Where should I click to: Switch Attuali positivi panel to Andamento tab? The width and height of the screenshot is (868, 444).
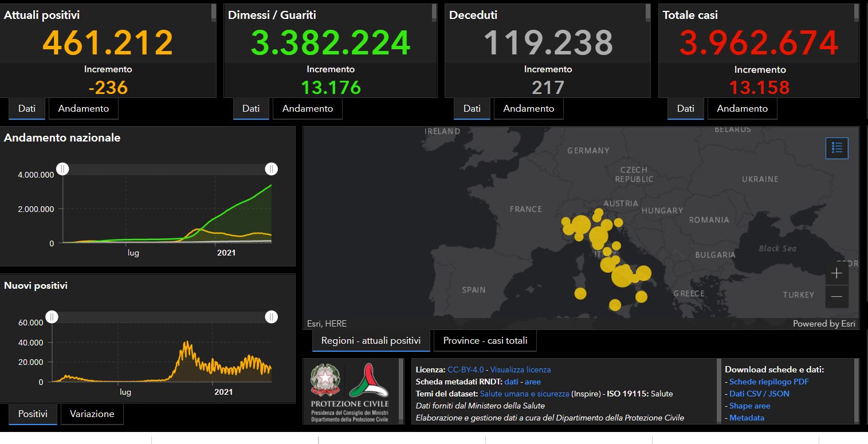pyautogui.click(x=84, y=108)
